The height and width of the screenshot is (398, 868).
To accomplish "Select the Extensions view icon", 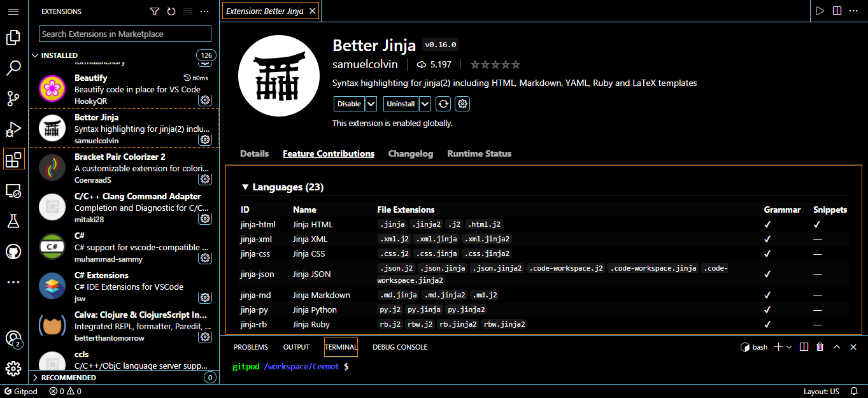I will [x=13, y=159].
